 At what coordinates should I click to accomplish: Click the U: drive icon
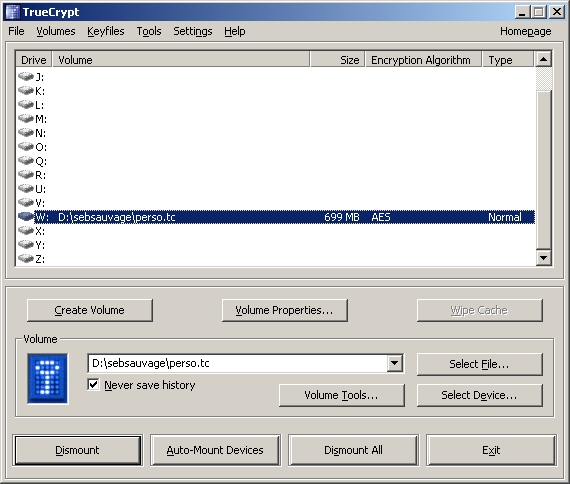(26, 188)
